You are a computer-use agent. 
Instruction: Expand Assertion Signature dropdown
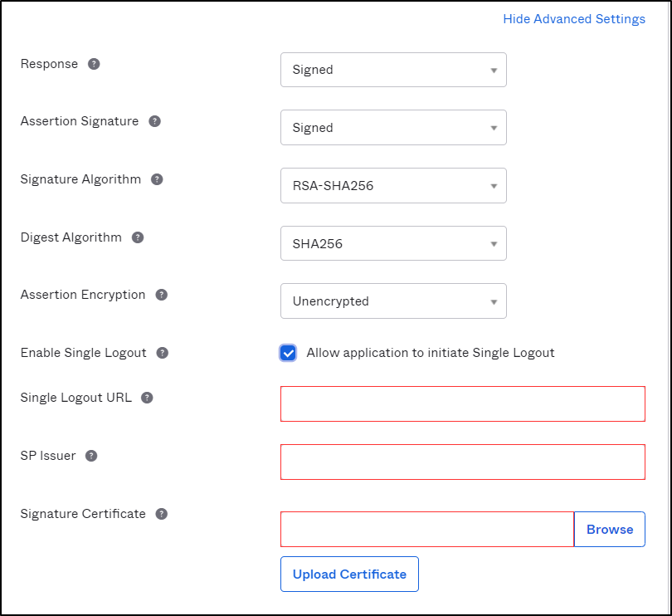pyautogui.click(x=393, y=128)
